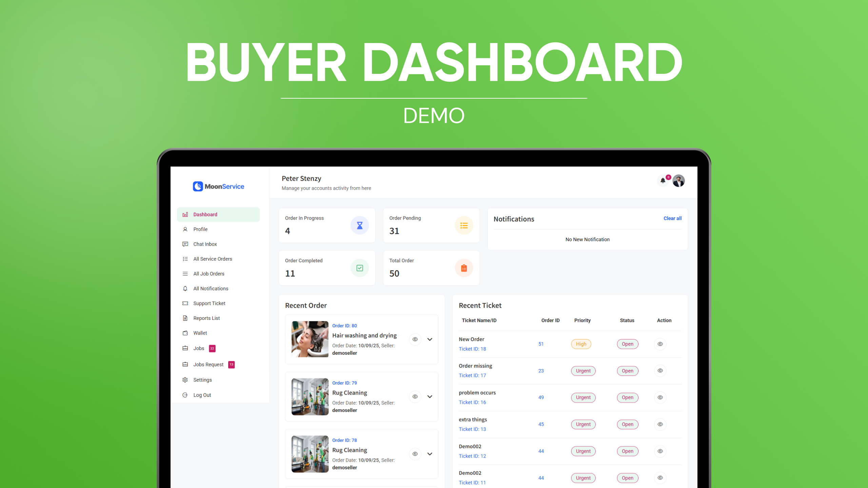Switch to the Dashboard menu item
Image resolution: width=868 pixels, height=488 pixels.
205,214
